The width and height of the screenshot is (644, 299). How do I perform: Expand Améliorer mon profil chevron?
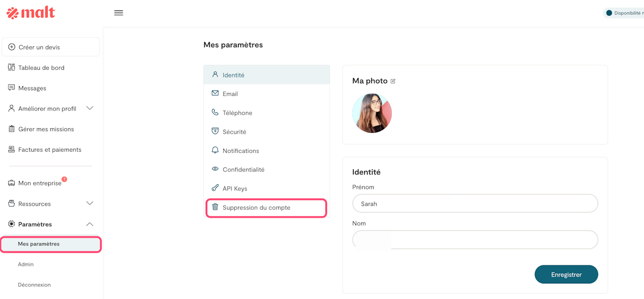pyautogui.click(x=90, y=108)
